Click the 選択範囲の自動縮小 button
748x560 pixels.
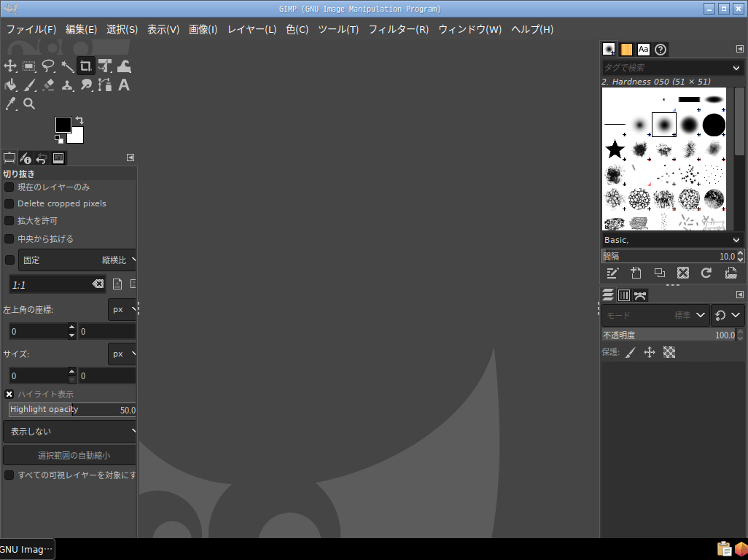pos(70,456)
